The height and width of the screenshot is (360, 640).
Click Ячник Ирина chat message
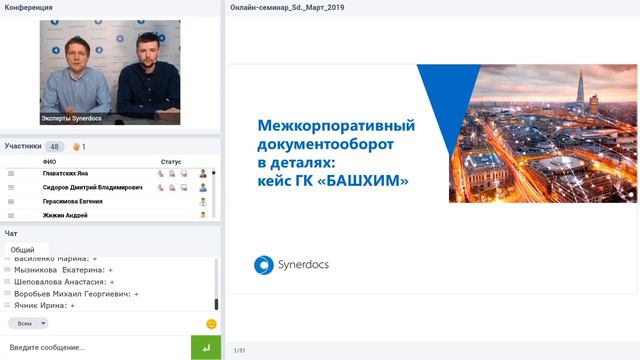pyautogui.click(x=44, y=305)
